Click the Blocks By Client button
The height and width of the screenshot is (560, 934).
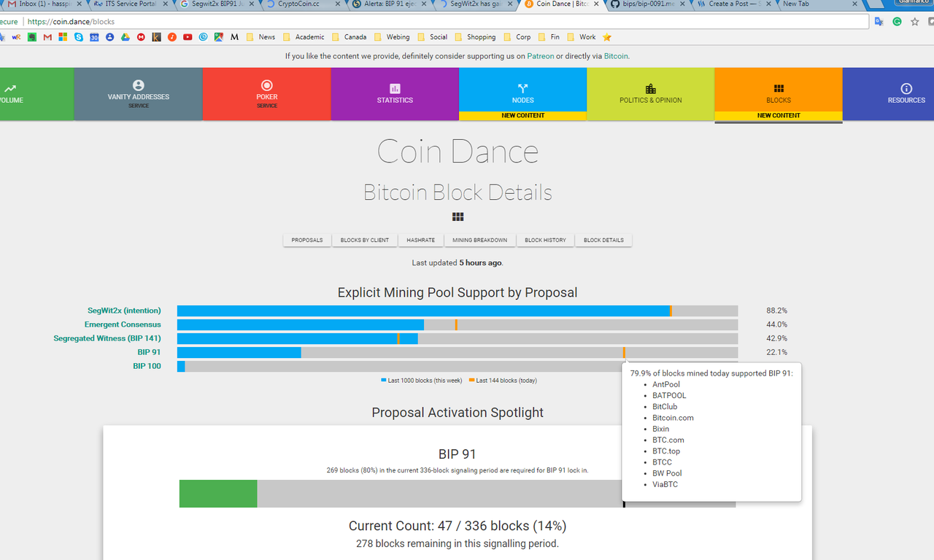pos(365,240)
